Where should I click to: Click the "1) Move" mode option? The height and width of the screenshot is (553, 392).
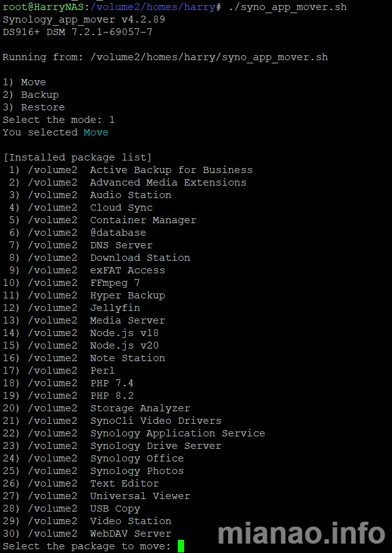(24, 82)
